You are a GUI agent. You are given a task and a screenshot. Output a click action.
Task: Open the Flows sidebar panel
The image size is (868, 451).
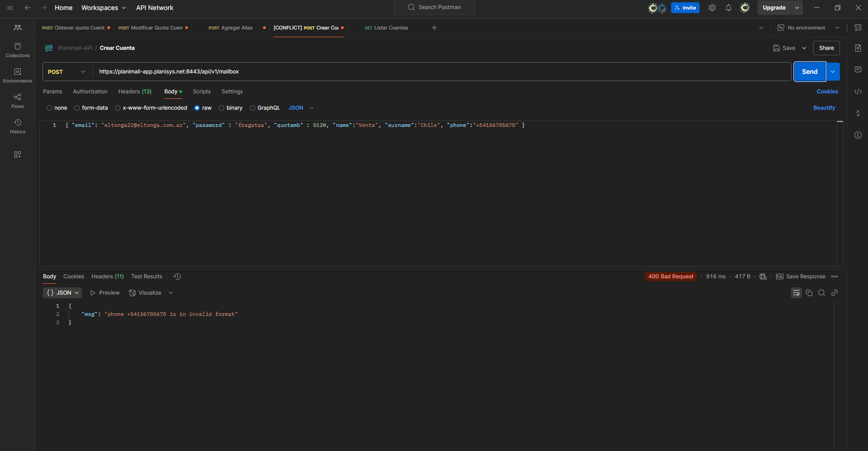point(18,101)
